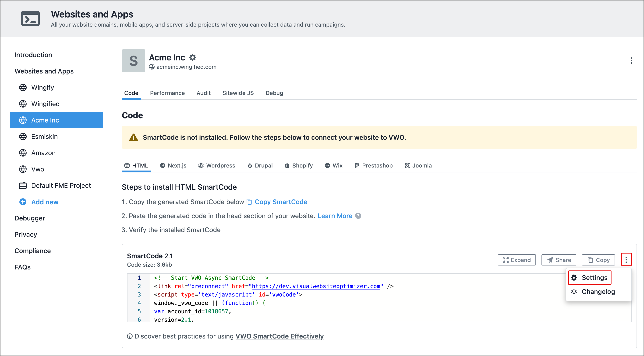
Task: Click the dev.visualwebsiteoptimizer.com URL in code
Action: click(316, 286)
